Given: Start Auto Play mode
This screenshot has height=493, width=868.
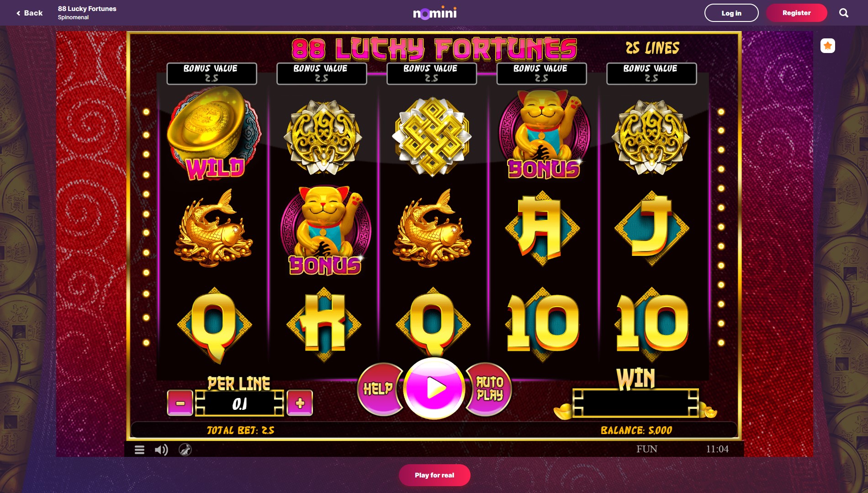Looking at the screenshot, I should (489, 389).
